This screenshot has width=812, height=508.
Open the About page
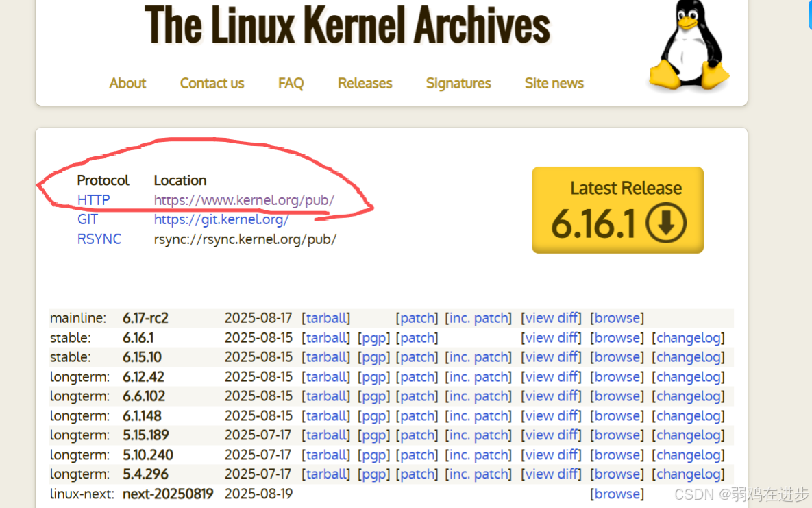point(127,83)
